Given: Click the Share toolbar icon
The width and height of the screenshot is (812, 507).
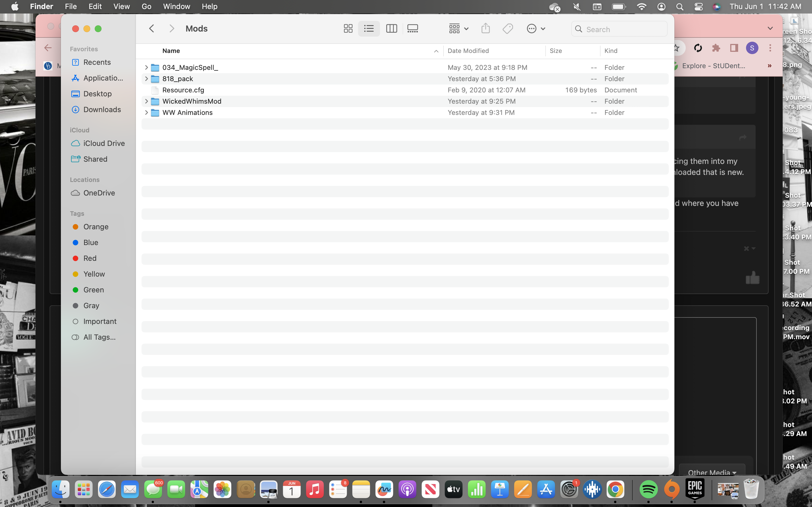Looking at the screenshot, I should click(485, 29).
